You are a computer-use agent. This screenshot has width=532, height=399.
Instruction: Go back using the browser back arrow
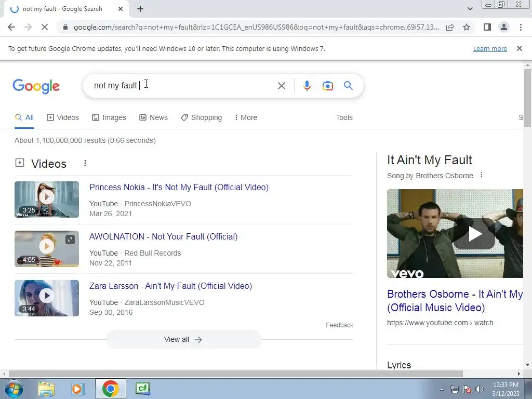11,27
